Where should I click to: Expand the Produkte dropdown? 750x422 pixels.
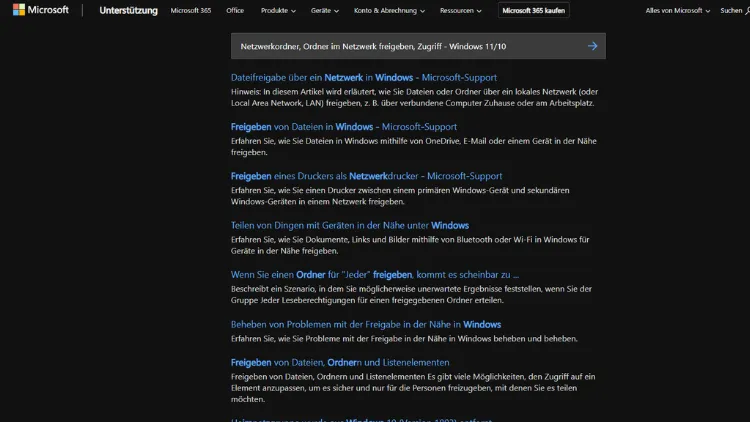tap(278, 10)
